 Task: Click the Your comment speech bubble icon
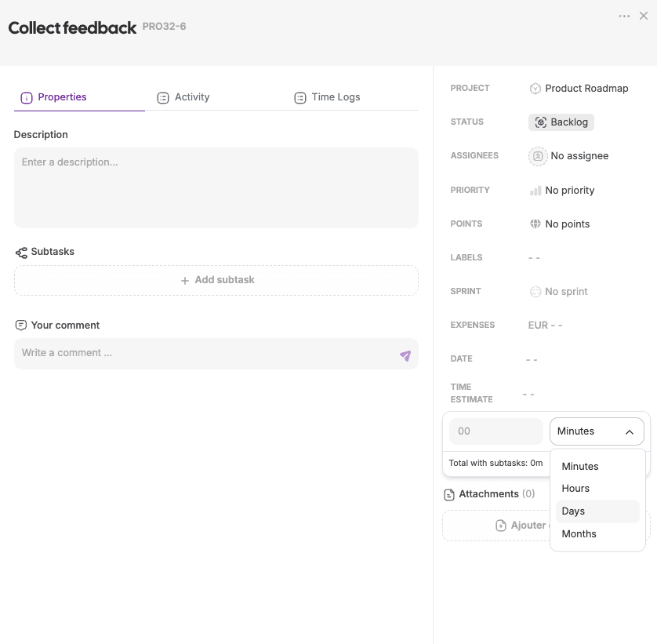[20, 326]
